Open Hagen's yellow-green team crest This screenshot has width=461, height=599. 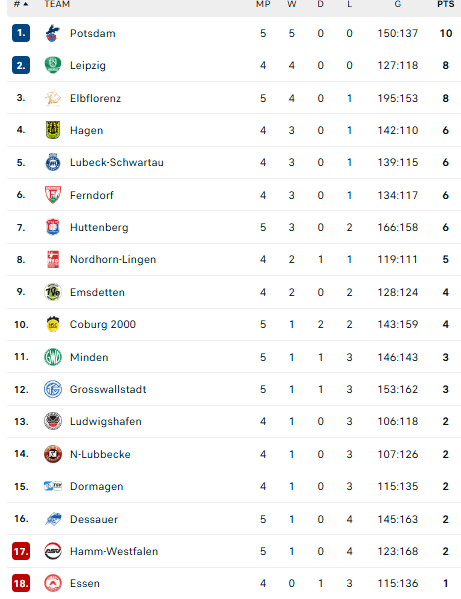click(53, 130)
